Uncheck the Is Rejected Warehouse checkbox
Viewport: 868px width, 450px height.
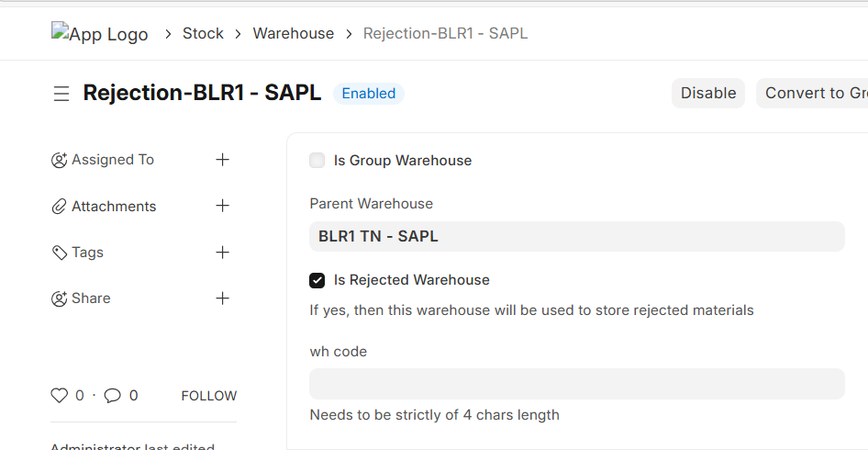pos(317,280)
